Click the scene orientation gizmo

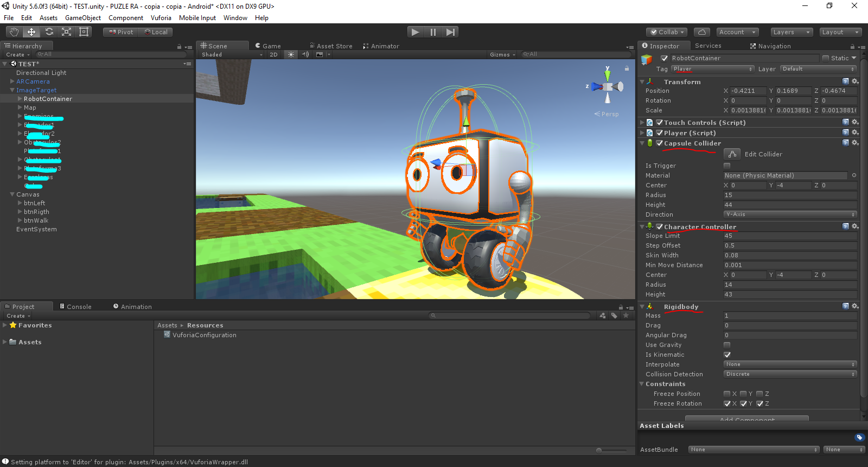click(x=607, y=86)
